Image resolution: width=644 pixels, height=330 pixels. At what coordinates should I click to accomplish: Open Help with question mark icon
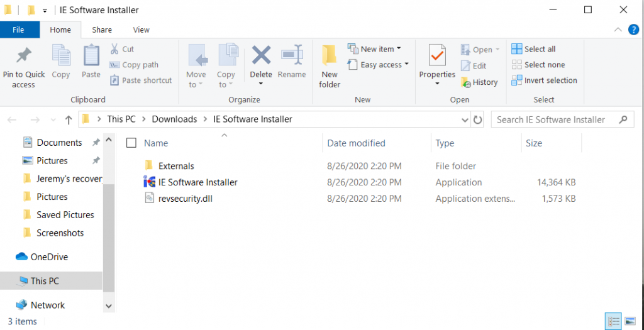coord(634,30)
